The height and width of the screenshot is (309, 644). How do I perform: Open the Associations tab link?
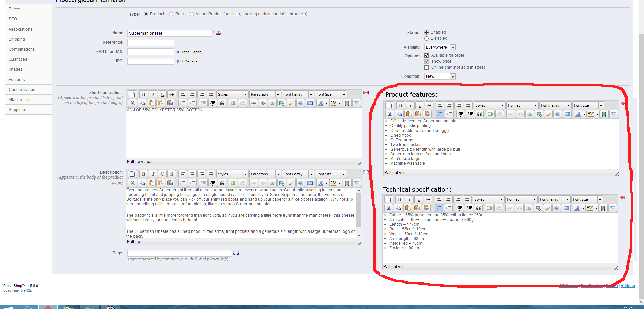coord(29,29)
